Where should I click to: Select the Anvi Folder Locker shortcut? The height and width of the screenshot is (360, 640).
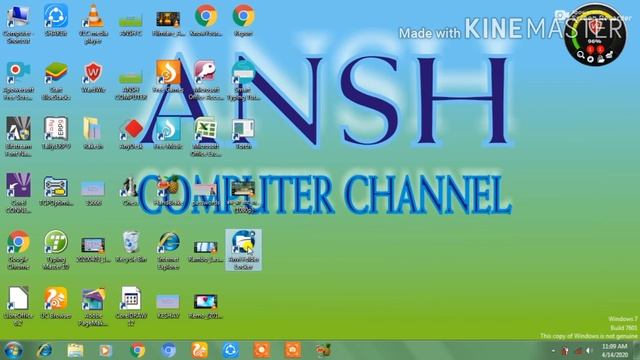(x=244, y=250)
